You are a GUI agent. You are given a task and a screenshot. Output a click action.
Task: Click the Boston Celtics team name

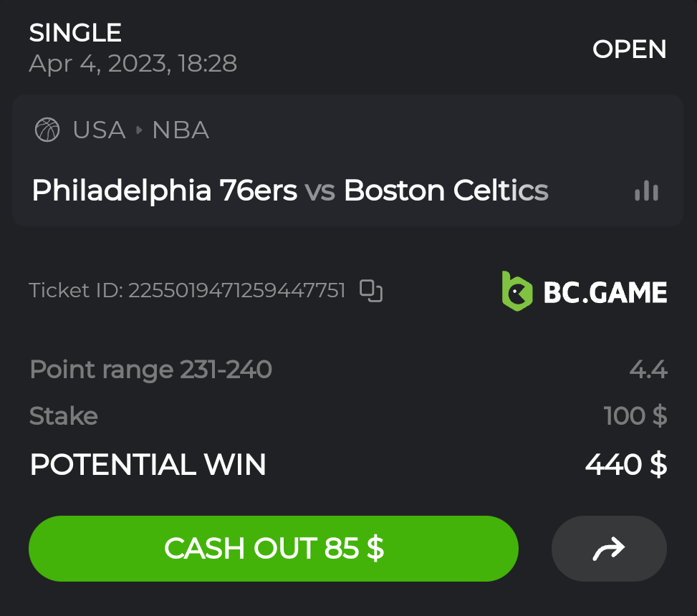pyautogui.click(x=446, y=191)
